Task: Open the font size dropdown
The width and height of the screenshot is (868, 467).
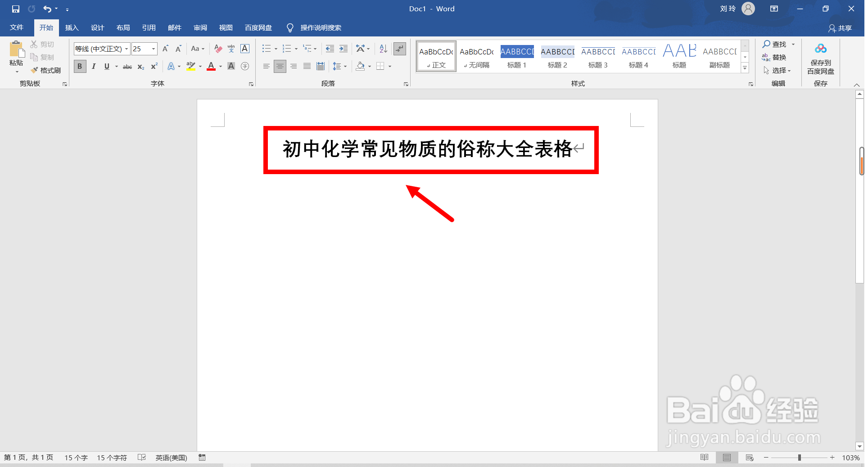Action: [x=153, y=49]
